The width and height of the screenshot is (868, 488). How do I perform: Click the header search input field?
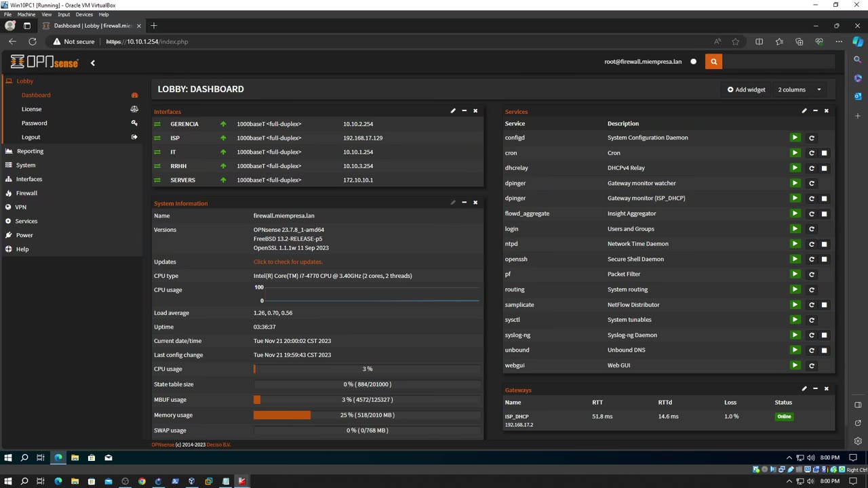[x=778, y=62]
